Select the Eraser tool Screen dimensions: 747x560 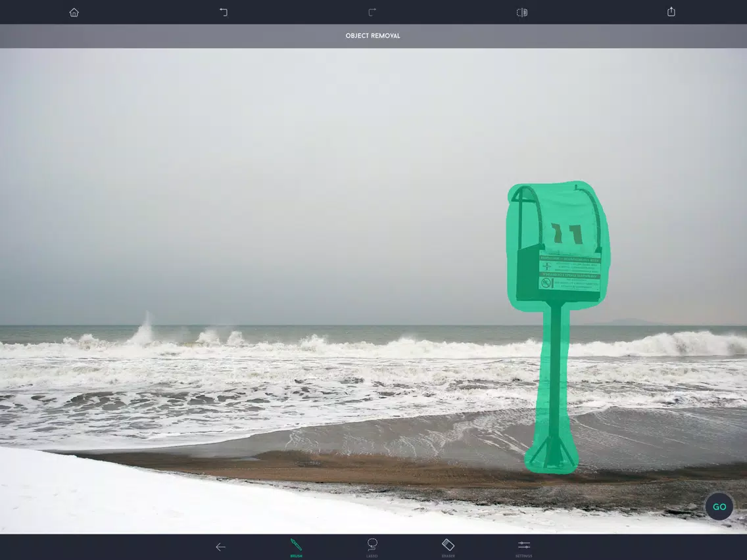[448, 548]
